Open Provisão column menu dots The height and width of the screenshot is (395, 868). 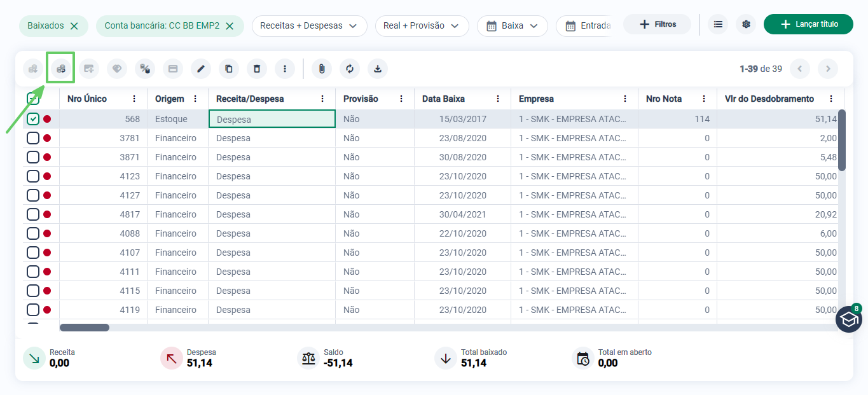(x=401, y=99)
